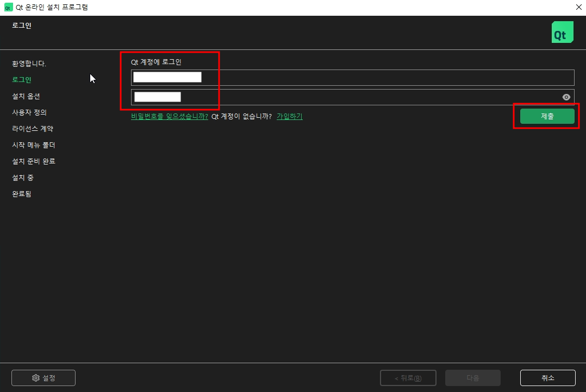
Task: Select the 사용자 정의 step
Action: [29, 112]
